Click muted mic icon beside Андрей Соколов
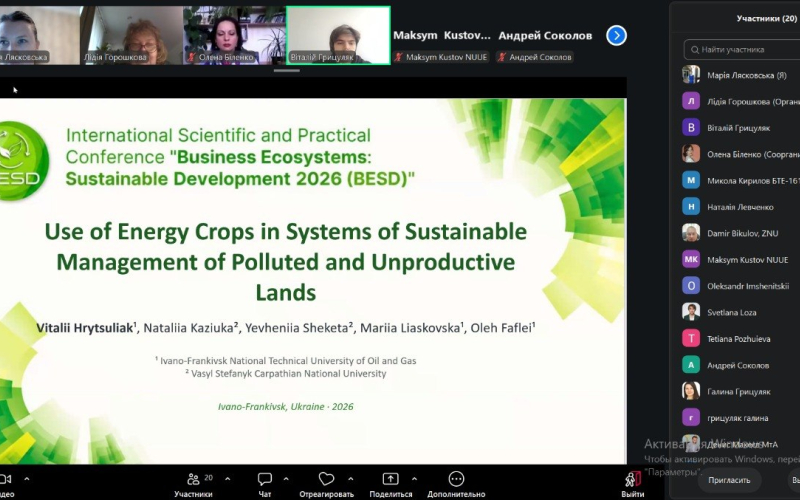Image resolution: width=800 pixels, height=500 pixels. click(x=502, y=57)
